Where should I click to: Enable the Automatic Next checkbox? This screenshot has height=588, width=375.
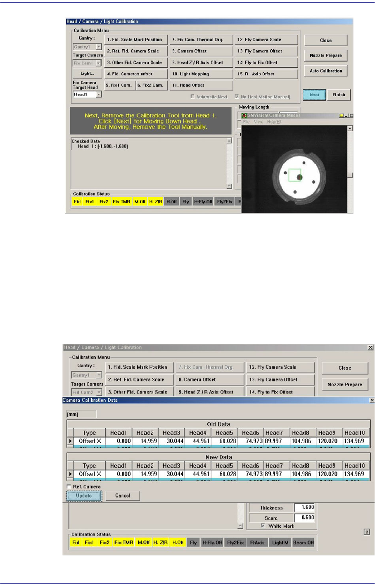pyautogui.click(x=192, y=97)
